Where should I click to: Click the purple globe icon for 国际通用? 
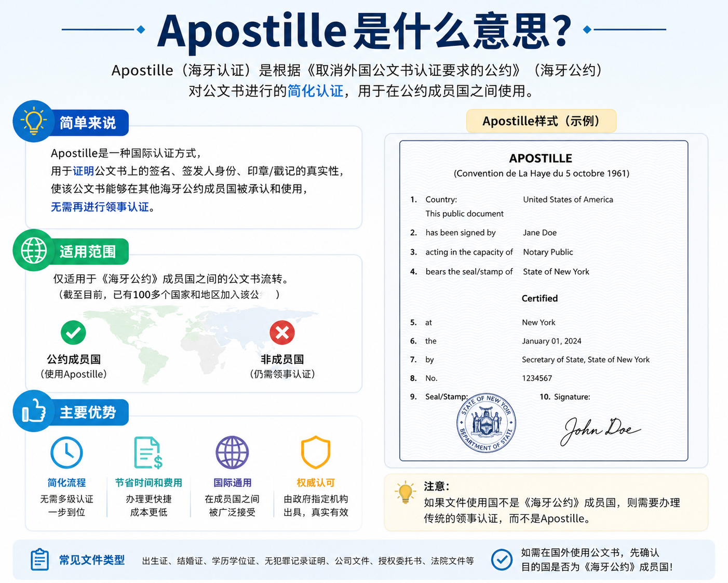pos(232,453)
